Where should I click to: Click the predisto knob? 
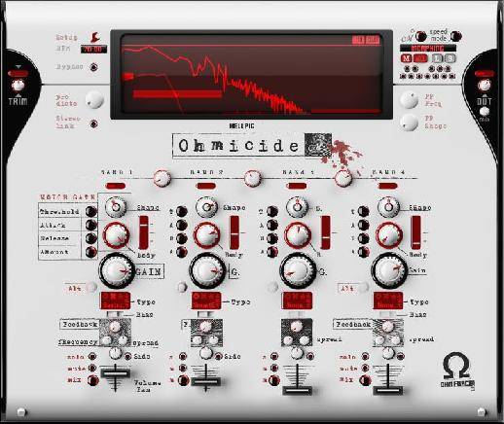pyautogui.click(x=94, y=99)
